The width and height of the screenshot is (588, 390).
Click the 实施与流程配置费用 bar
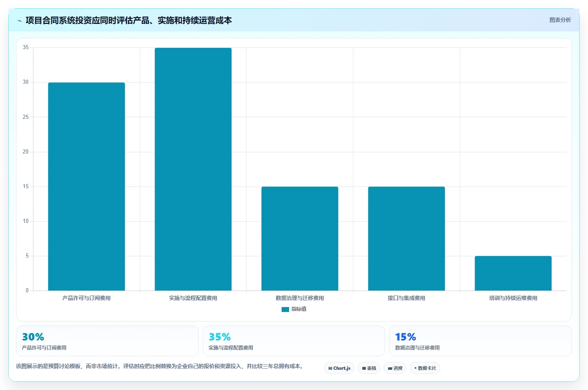tap(193, 169)
